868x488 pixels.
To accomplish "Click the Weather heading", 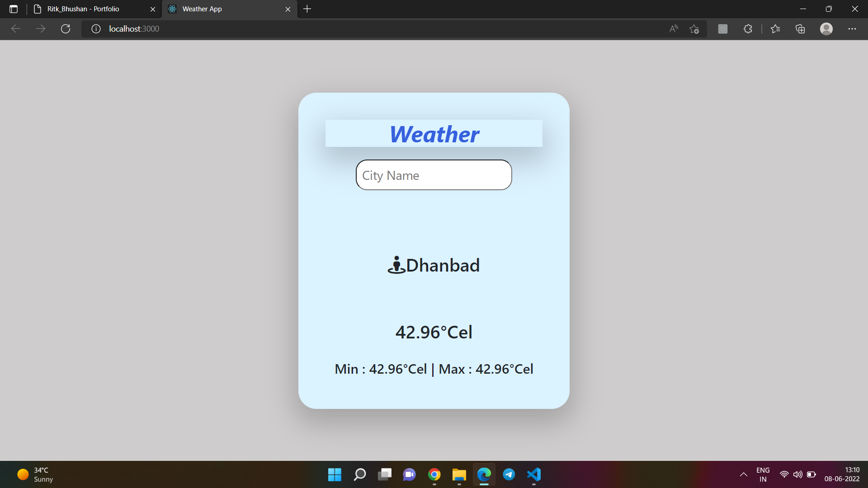I will [434, 134].
